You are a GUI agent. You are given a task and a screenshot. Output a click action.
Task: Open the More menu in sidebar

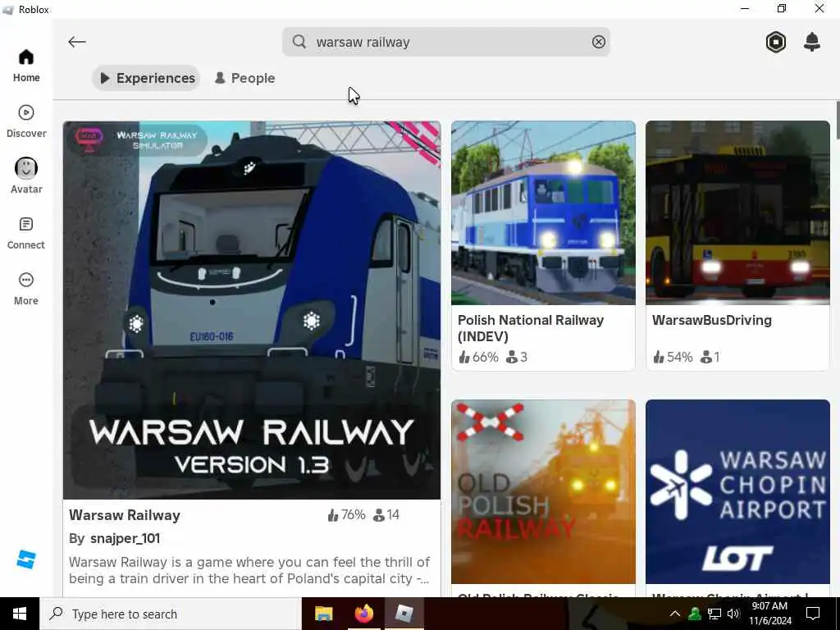pos(25,288)
